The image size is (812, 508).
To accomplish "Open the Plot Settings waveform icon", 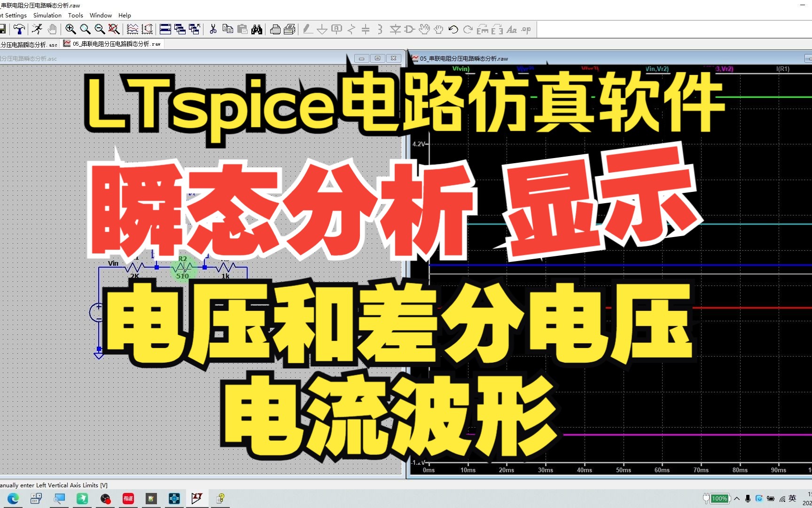I will 132,29.
